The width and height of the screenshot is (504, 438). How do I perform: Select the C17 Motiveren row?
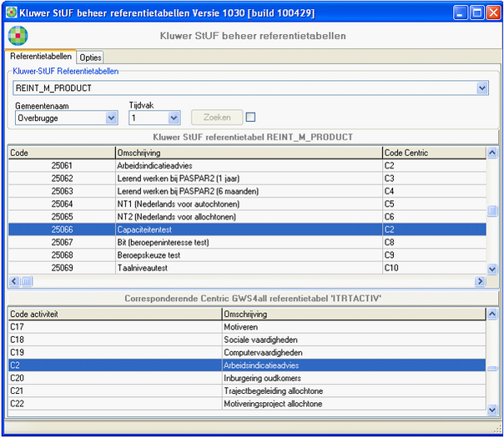click(247, 327)
